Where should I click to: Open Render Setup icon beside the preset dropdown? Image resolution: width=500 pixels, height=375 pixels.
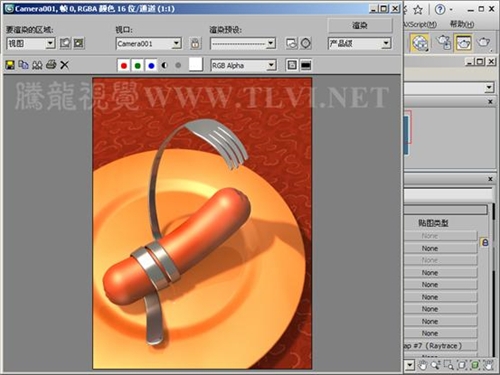pos(292,43)
